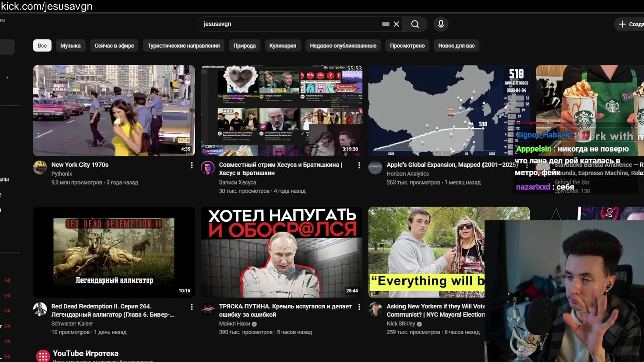Click the 3:19:38 duration badge
This screenshot has width=644, height=362.
tap(350, 149)
